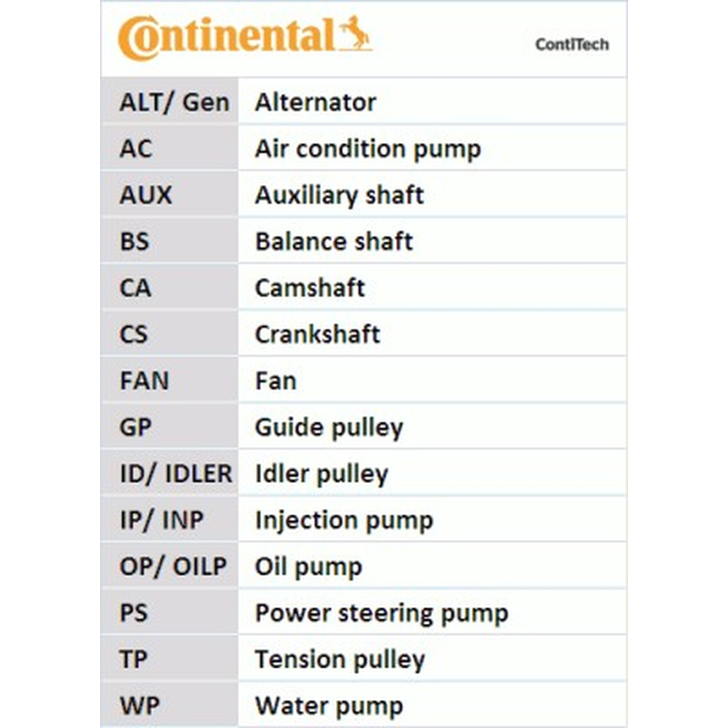
Task: Select the OP/ OILP abbreviation cell
Action: (172, 567)
